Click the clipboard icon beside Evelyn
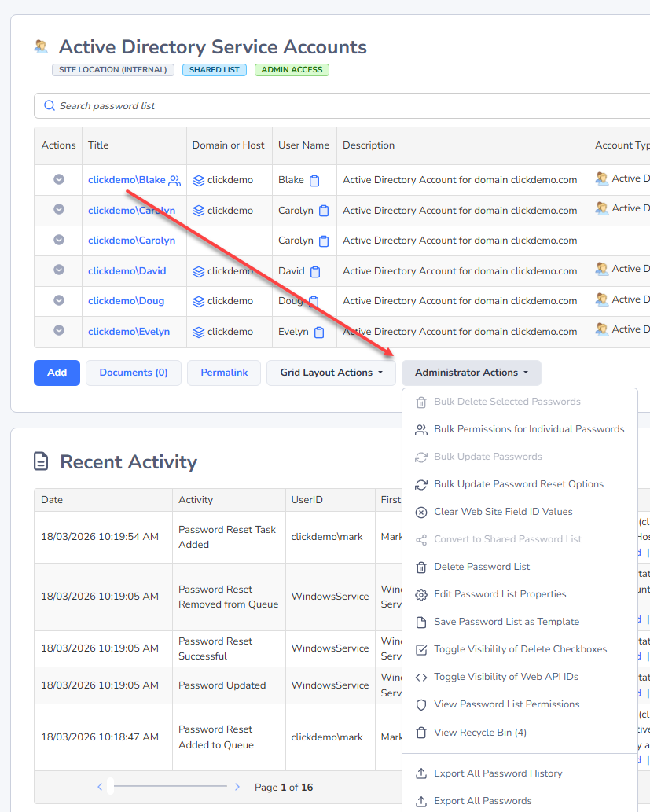Image resolution: width=650 pixels, height=812 pixels. [319, 333]
